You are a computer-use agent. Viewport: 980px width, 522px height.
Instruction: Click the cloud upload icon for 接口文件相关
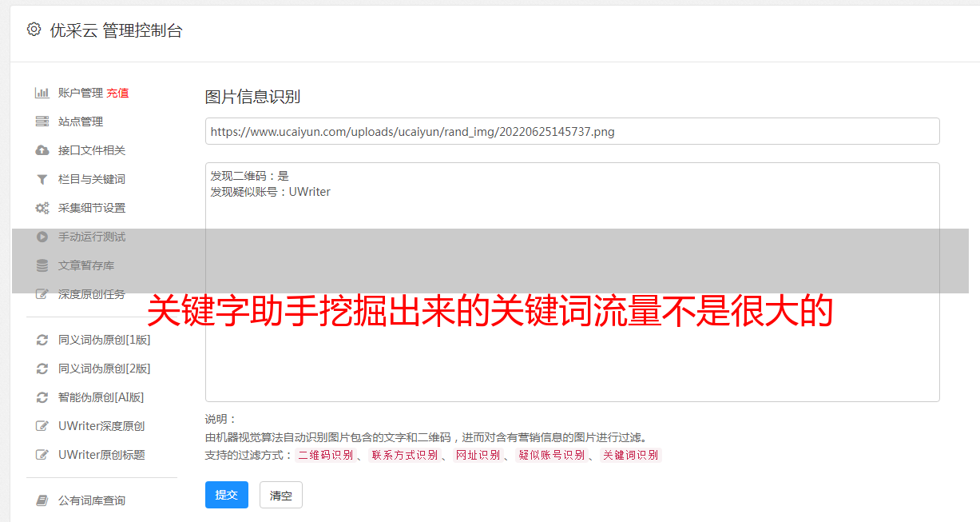[42, 150]
